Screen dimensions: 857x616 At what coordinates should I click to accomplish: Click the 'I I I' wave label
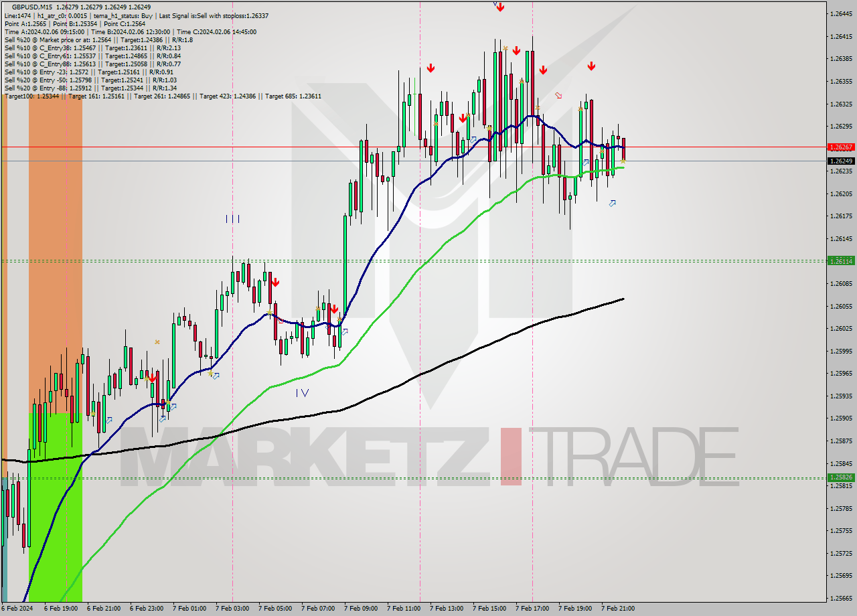232,218
